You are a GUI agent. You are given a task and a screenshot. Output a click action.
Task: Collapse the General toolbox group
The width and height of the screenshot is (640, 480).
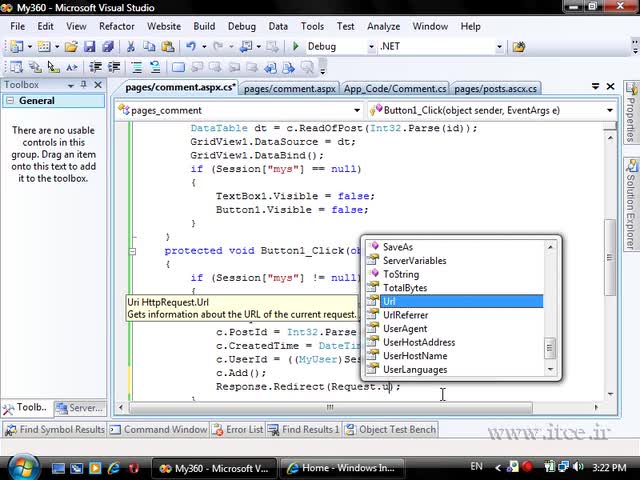tap(10, 101)
